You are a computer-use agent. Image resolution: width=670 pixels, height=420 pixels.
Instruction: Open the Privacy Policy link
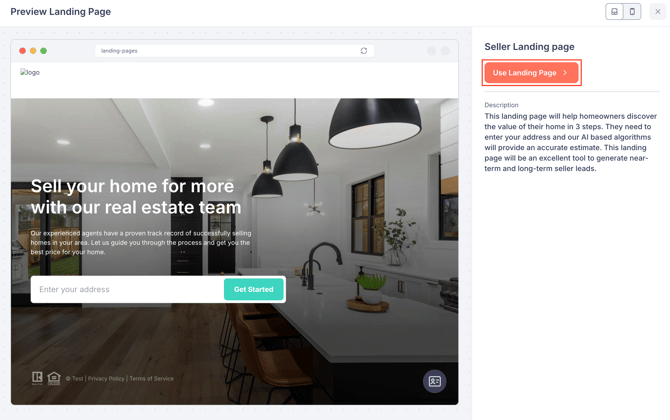click(106, 379)
